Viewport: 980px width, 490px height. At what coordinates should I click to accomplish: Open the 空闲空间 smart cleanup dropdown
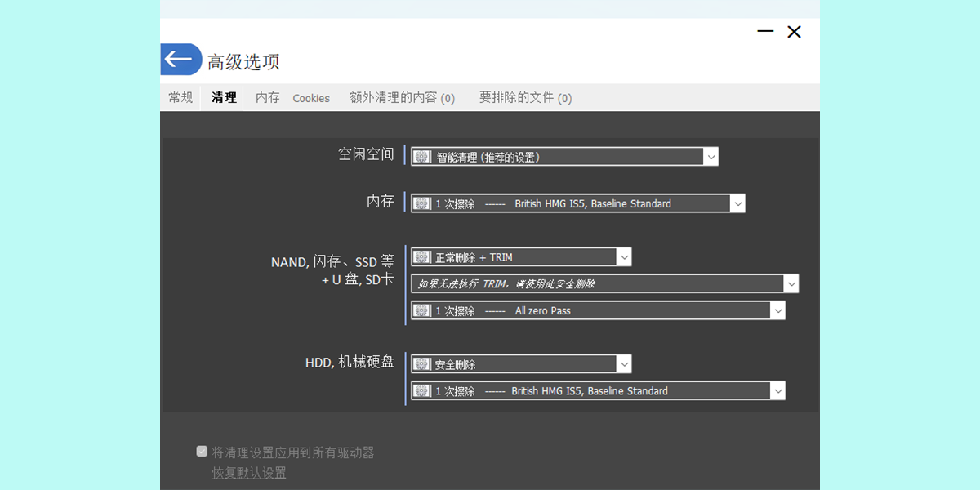pyautogui.click(x=710, y=156)
